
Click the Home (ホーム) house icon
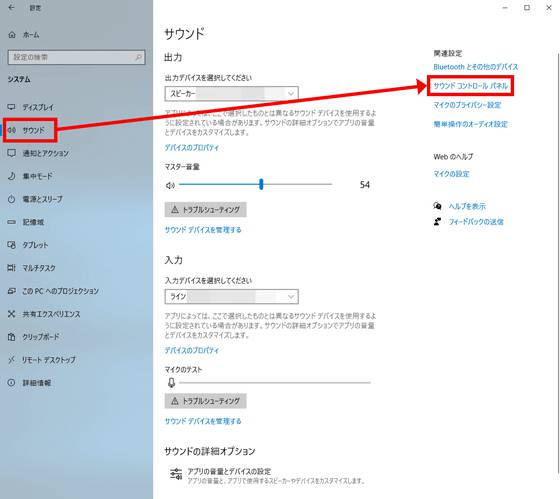pos(12,35)
